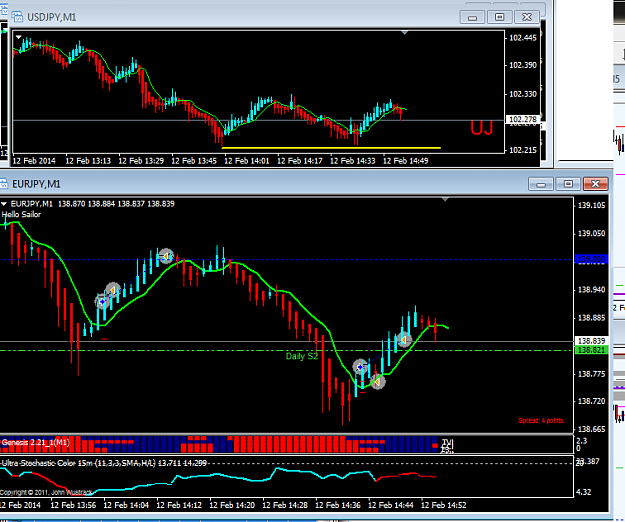Click the 12 Feb 13:56 time label on EURJPY
The image size is (625, 522).
point(73,505)
